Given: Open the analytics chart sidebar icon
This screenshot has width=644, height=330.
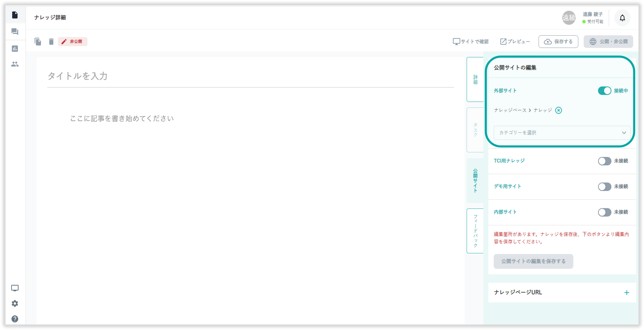Looking at the screenshot, I should tap(15, 49).
